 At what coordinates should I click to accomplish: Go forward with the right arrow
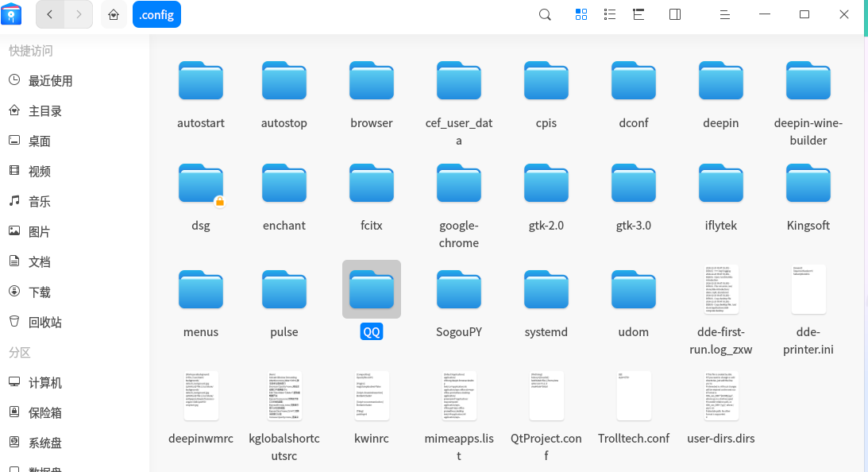click(79, 14)
